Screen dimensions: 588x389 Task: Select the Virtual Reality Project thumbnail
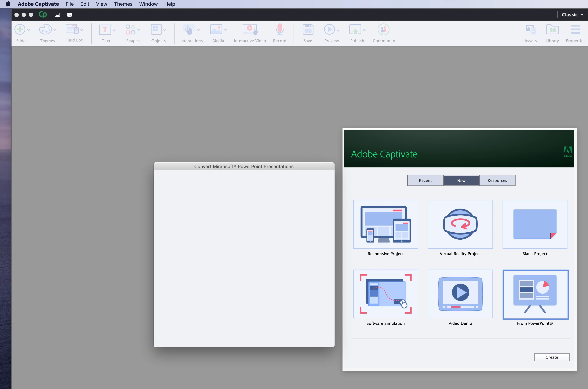(x=460, y=224)
